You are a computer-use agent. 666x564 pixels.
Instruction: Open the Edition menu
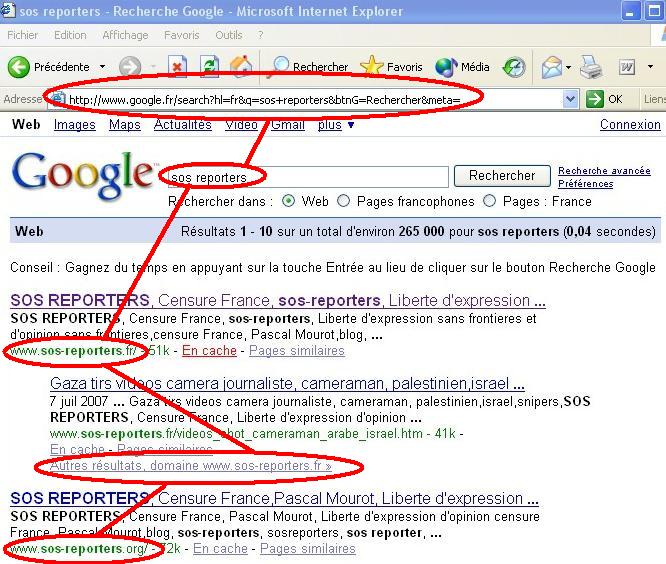pyautogui.click(x=70, y=35)
